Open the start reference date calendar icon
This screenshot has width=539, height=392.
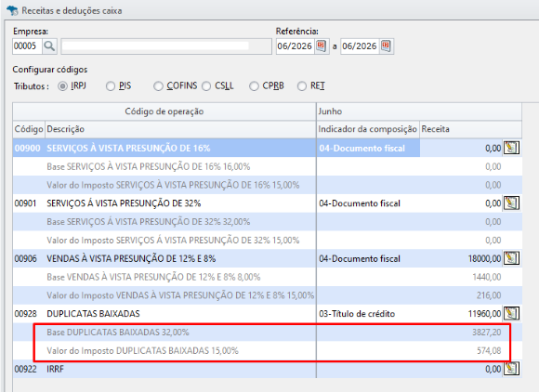[x=321, y=46]
